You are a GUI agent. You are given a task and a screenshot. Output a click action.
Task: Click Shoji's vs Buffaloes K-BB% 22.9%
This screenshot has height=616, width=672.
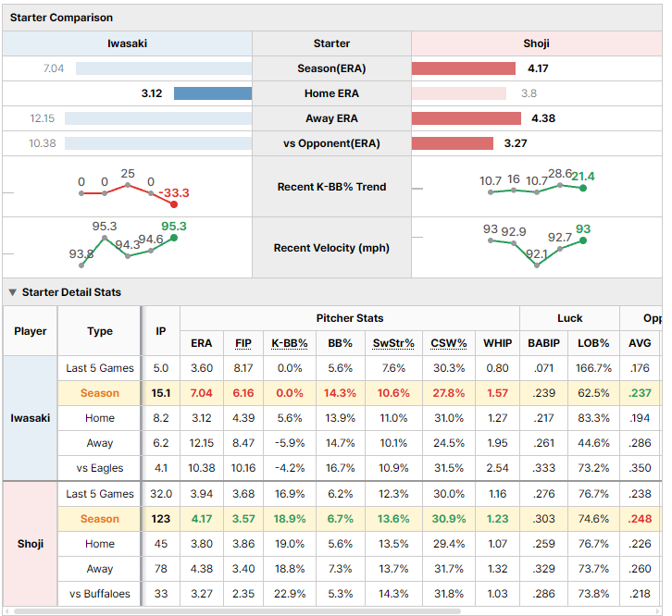coord(290,594)
